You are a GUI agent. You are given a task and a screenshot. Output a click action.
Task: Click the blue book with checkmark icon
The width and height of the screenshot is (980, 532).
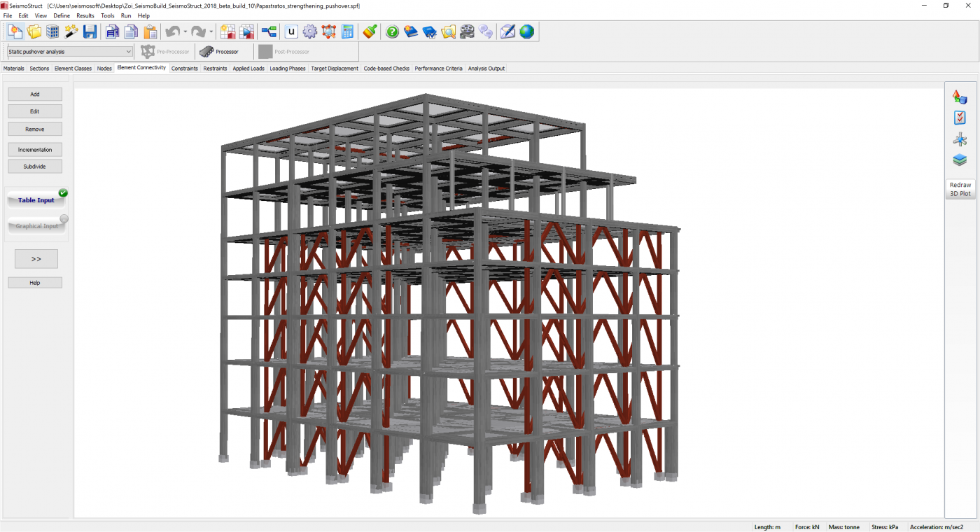pyautogui.click(x=430, y=31)
